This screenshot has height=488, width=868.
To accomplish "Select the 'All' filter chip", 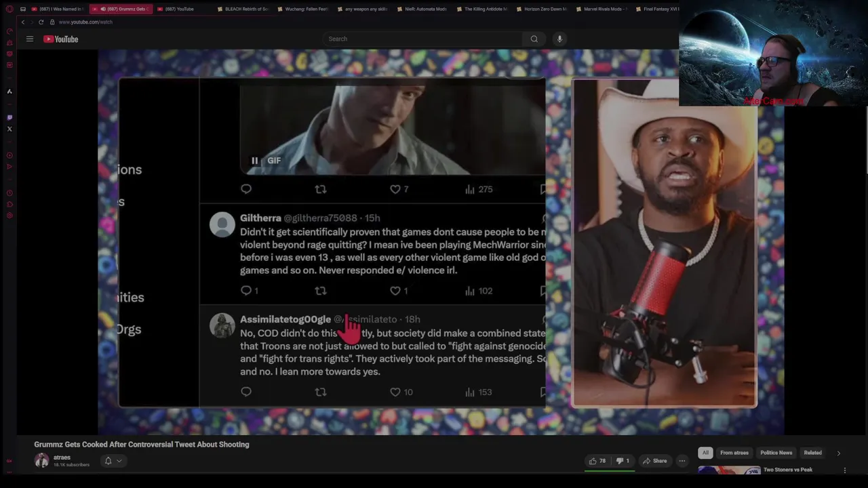I will [x=705, y=453].
